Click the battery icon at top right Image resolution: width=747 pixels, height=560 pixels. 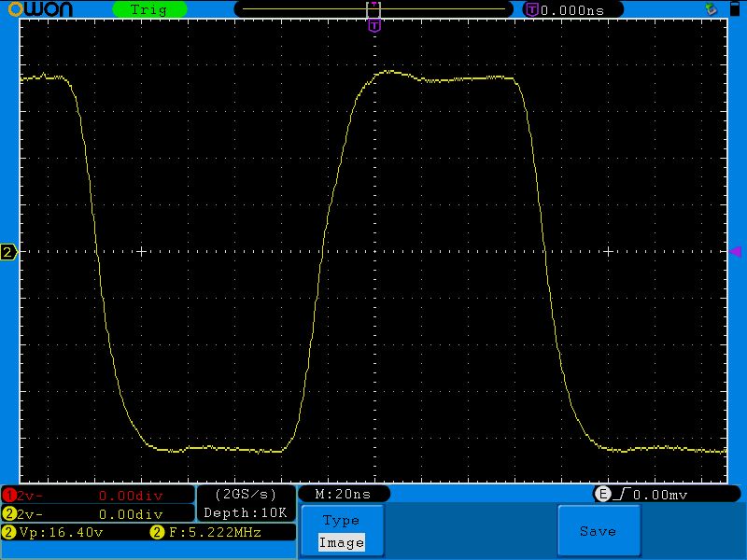point(735,8)
